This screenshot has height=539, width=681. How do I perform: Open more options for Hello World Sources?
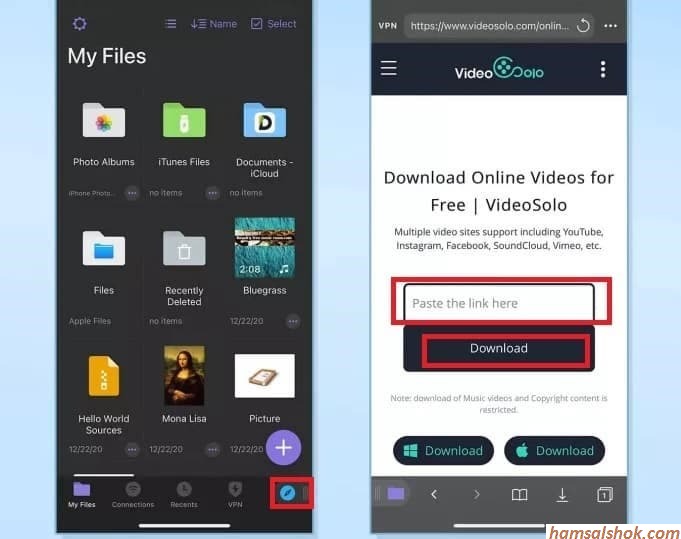[x=132, y=450]
